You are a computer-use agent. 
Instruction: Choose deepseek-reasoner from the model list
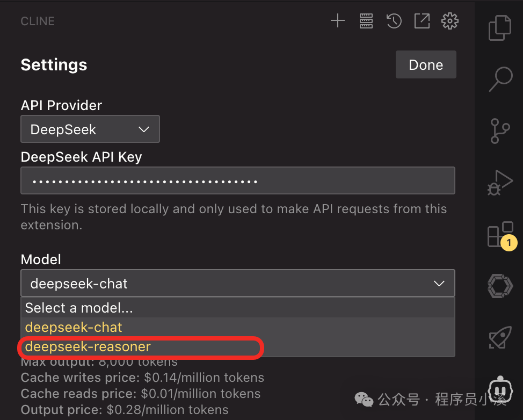point(88,347)
